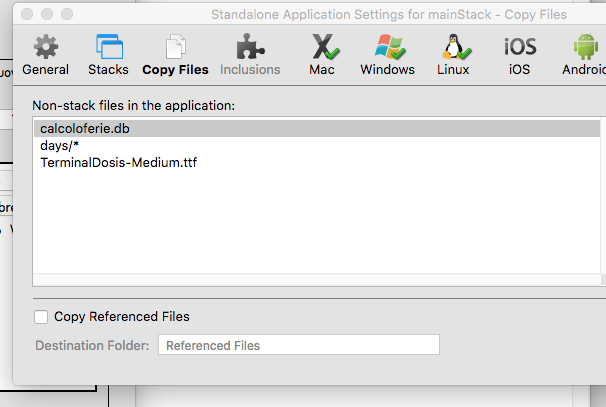Click the file list's horizontal scrollbar

click(300, 280)
